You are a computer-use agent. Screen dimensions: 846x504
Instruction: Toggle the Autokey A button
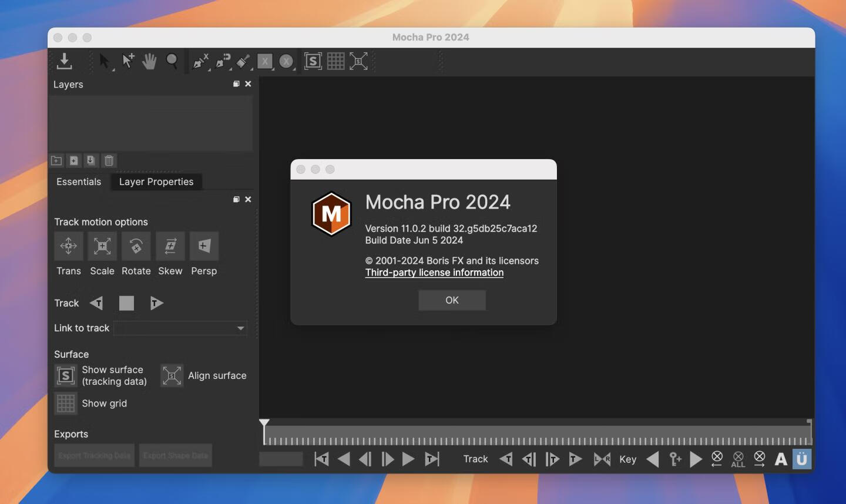[x=781, y=459]
